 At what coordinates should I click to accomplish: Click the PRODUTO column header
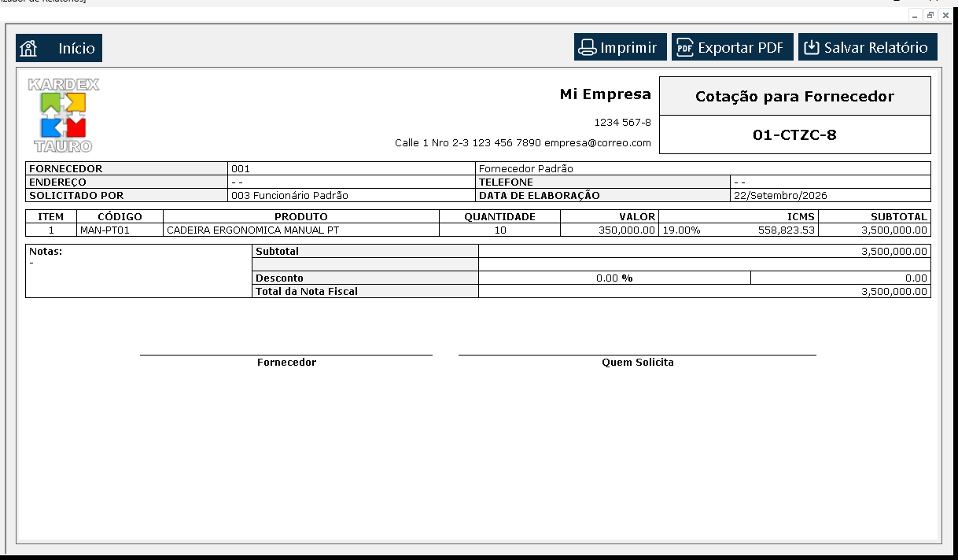(x=301, y=216)
